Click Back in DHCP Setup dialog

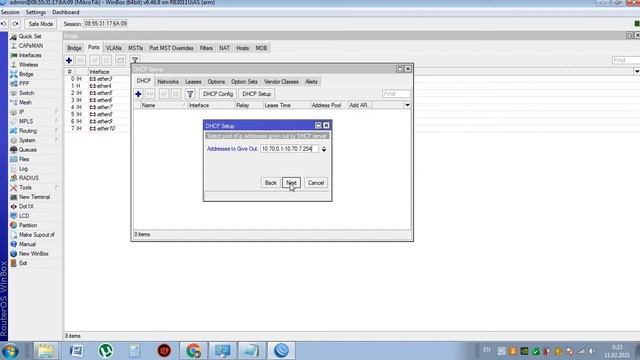270,183
